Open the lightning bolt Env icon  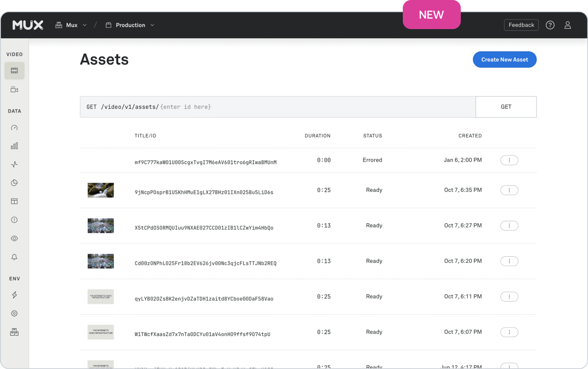[x=14, y=295]
